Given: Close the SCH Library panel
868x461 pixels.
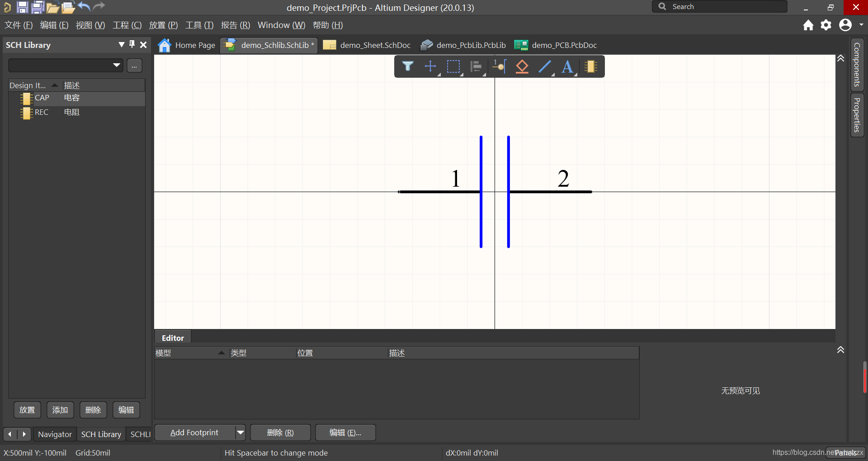Looking at the screenshot, I should pyautogui.click(x=143, y=44).
